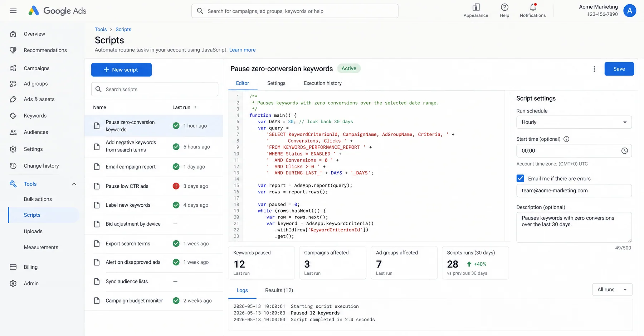Click the Search scripts field
The image size is (644, 336).
click(155, 89)
